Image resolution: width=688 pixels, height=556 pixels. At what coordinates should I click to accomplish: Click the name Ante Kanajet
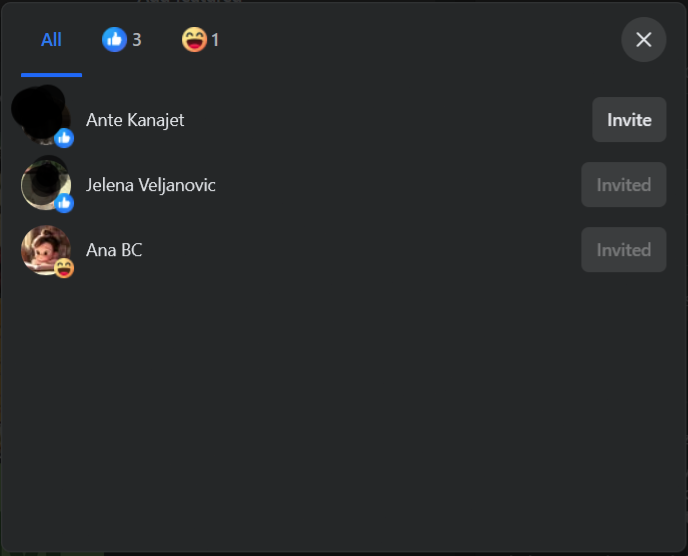click(x=135, y=120)
